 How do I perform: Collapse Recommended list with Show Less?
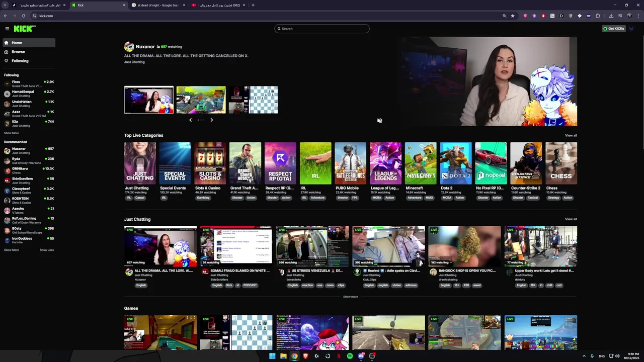point(47,250)
